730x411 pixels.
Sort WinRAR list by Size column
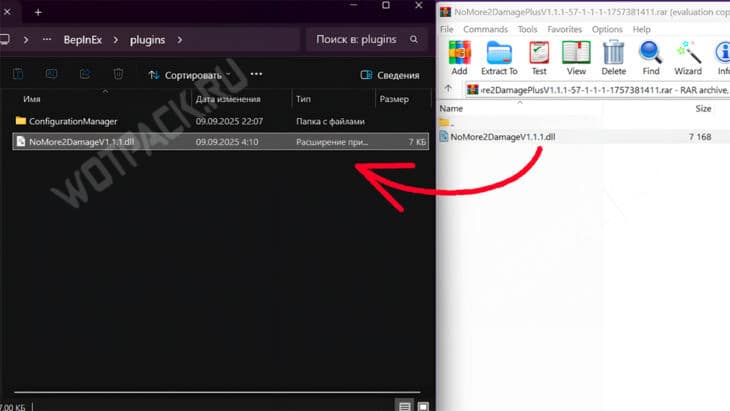tap(703, 108)
